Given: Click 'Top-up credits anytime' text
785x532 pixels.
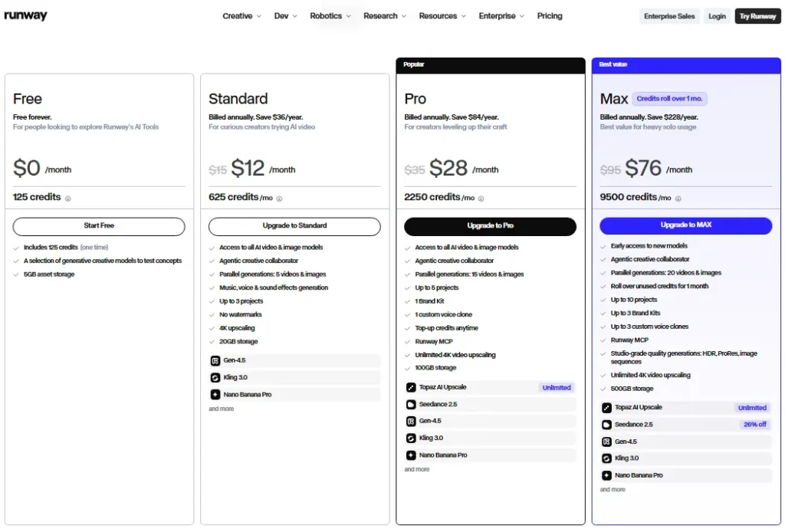Looking at the screenshot, I should pyautogui.click(x=447, y=328).
